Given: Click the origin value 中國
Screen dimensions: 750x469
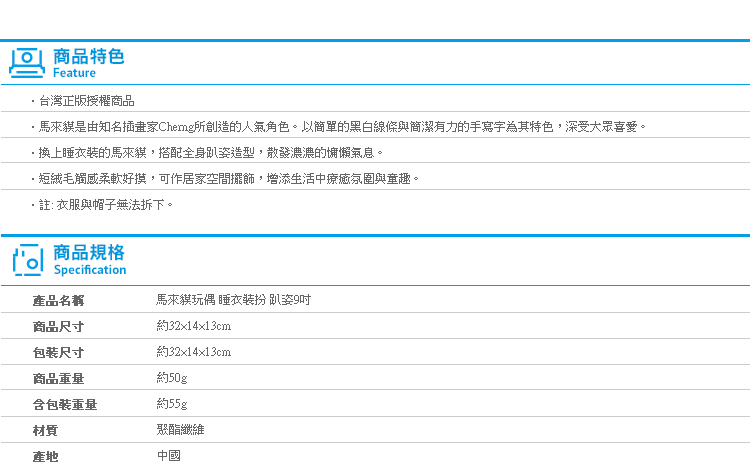Looking at the screenshot, I should 168,456.
